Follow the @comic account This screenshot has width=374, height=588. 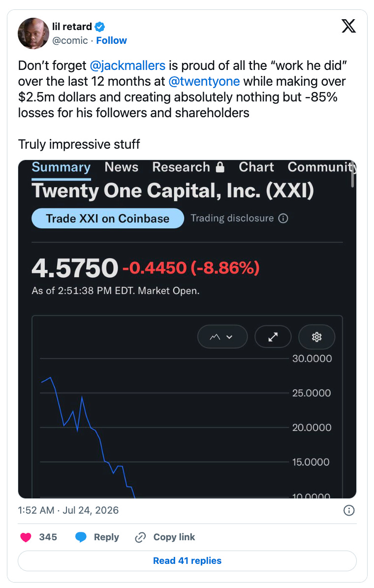111,40
